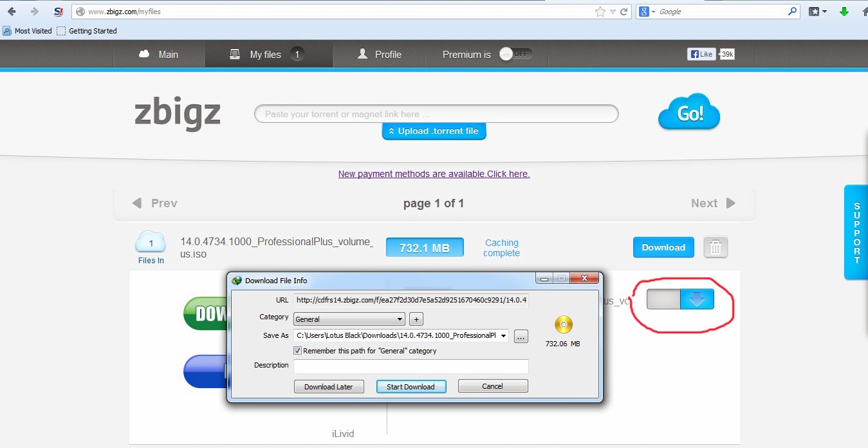
Task: Open the new payment methods link
Action: pos(434,174)
